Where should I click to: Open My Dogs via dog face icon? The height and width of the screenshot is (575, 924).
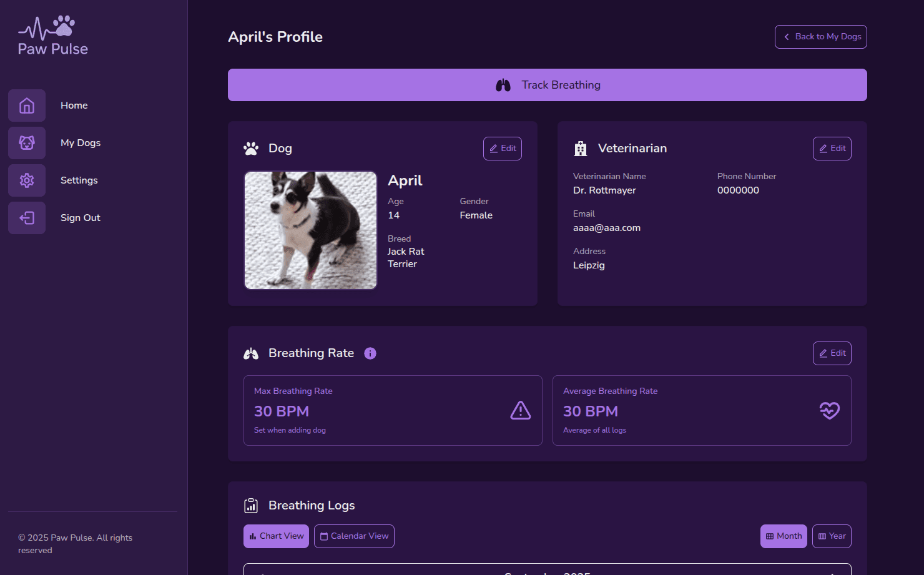coord(27,143)
